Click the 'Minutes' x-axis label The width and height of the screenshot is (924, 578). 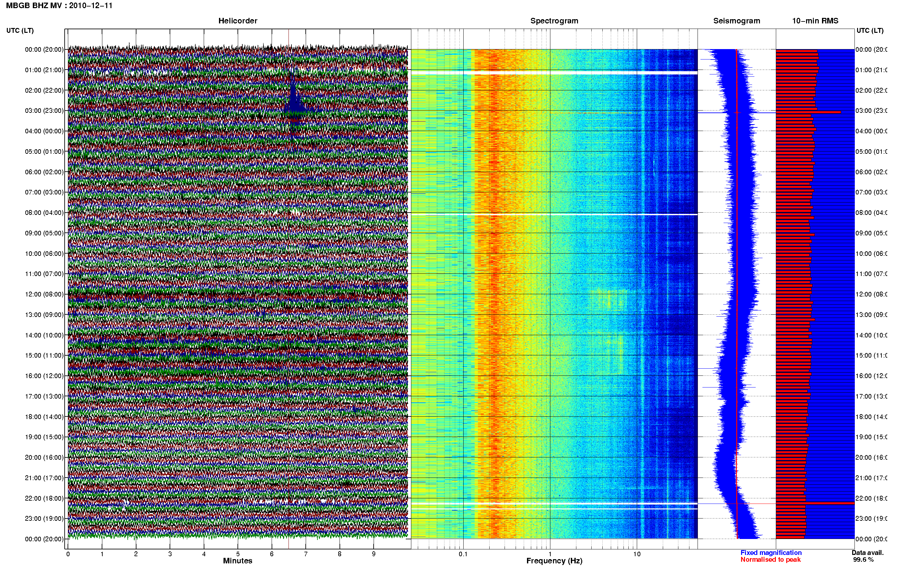click(237, 561)
